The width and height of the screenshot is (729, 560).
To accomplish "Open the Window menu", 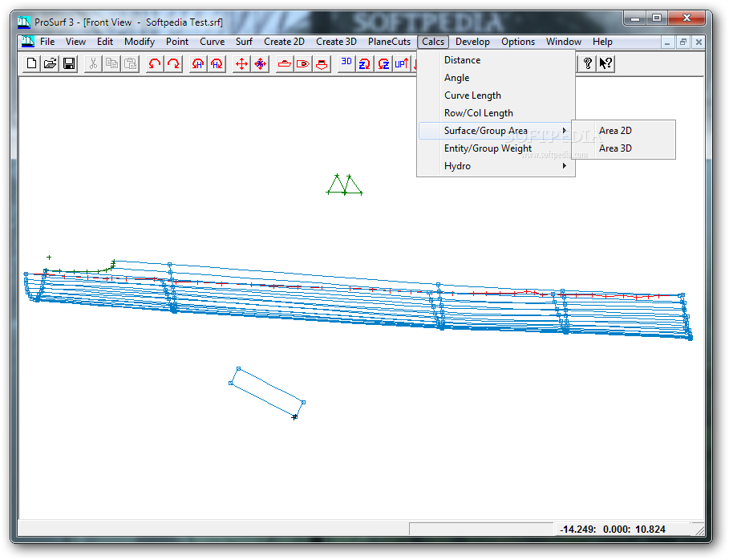I will tap(564, 42).
